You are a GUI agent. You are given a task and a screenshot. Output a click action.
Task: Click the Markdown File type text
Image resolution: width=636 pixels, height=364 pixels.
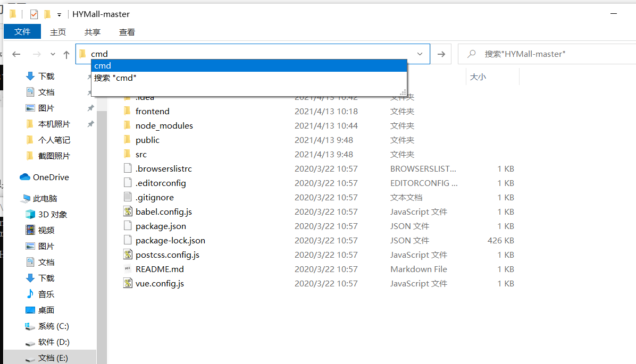pos(419,269)
